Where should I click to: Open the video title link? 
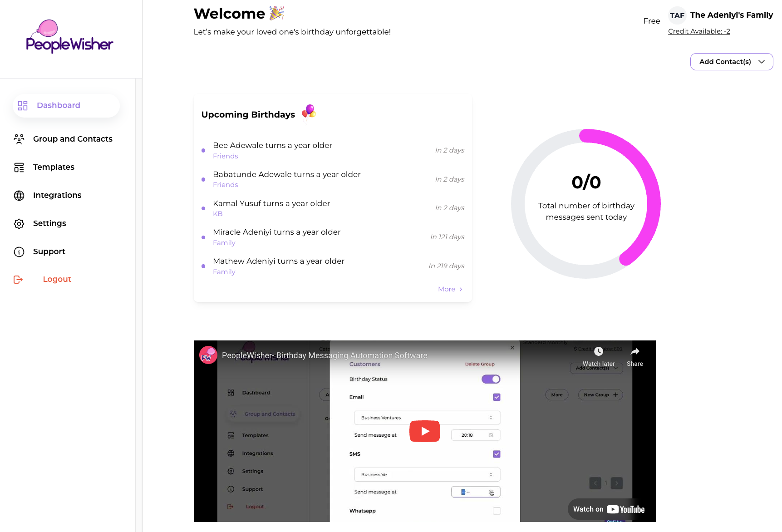pyautogui.click(x=325, y=355)
